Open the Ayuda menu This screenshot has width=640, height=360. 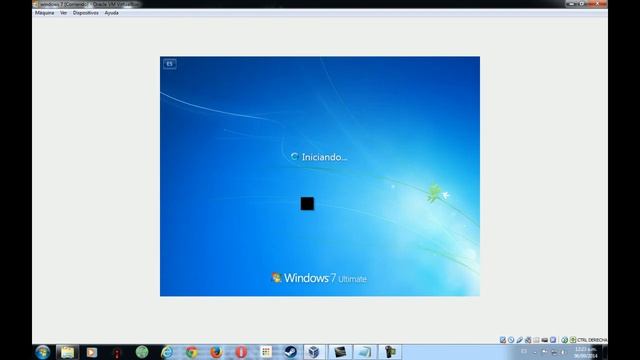[x=111, y=13]
